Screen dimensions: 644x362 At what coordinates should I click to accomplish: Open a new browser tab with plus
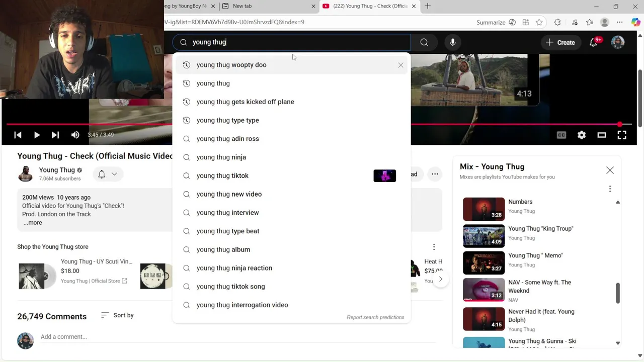[x=428, y=6]
